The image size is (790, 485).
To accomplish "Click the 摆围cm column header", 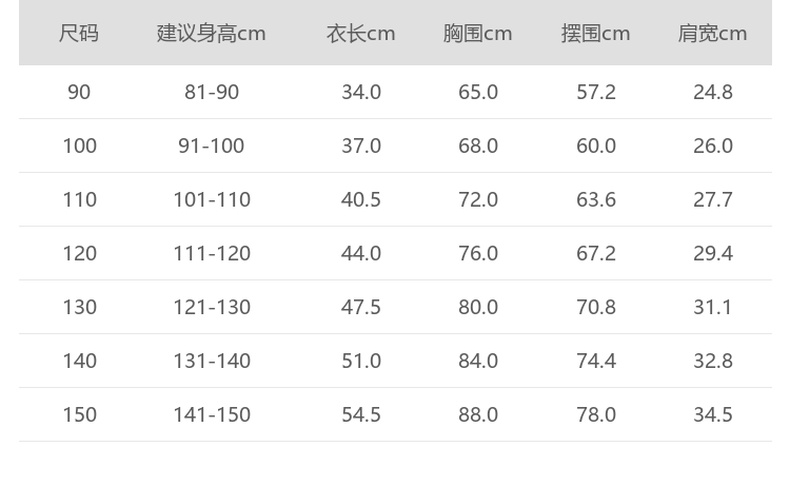I will pos(595,34).
